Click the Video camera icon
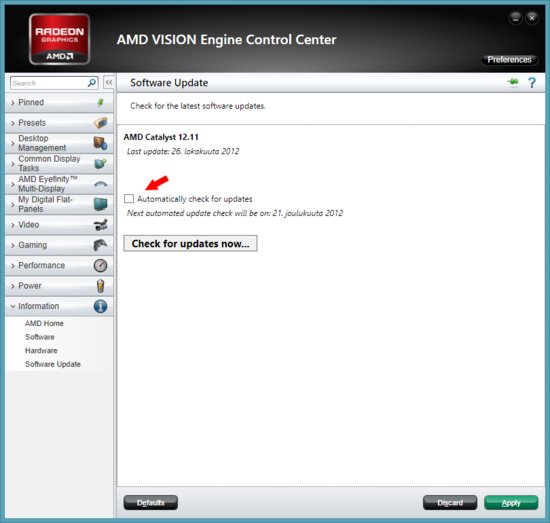This screenshot has width=550, height=523. 101,224
